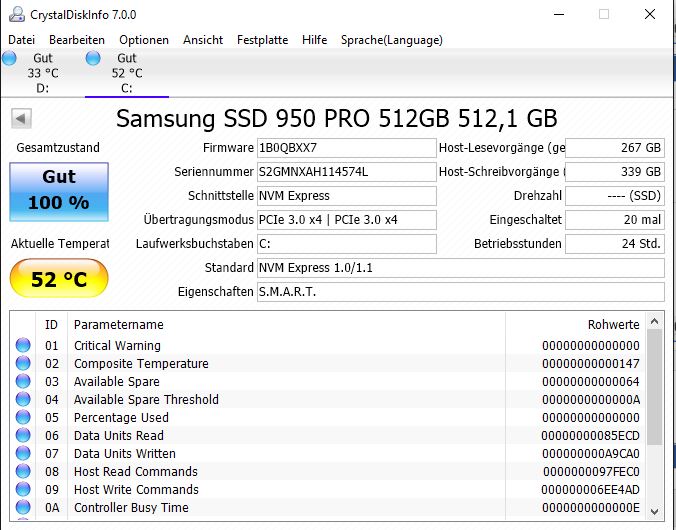Image resolution: width=676 pixels, height=530 pixels.
Task: Select raw value 000000006EE4AD
Action: (x=591, y=490)
